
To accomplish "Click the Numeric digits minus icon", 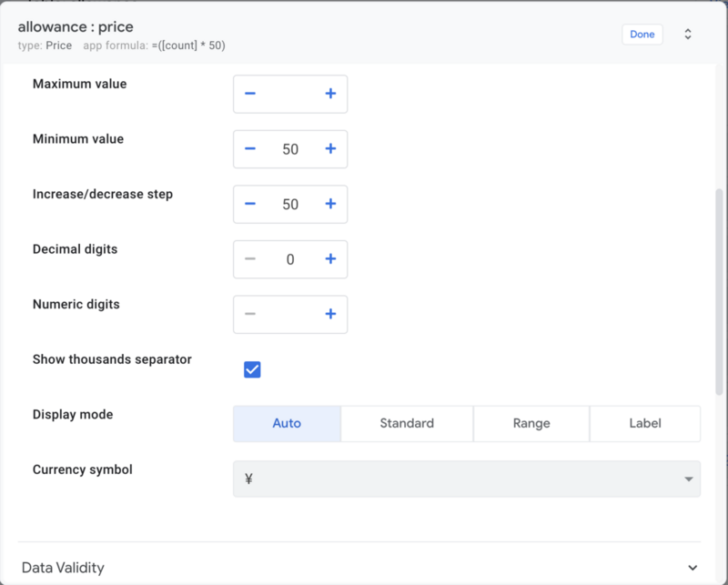I will 250,314.
